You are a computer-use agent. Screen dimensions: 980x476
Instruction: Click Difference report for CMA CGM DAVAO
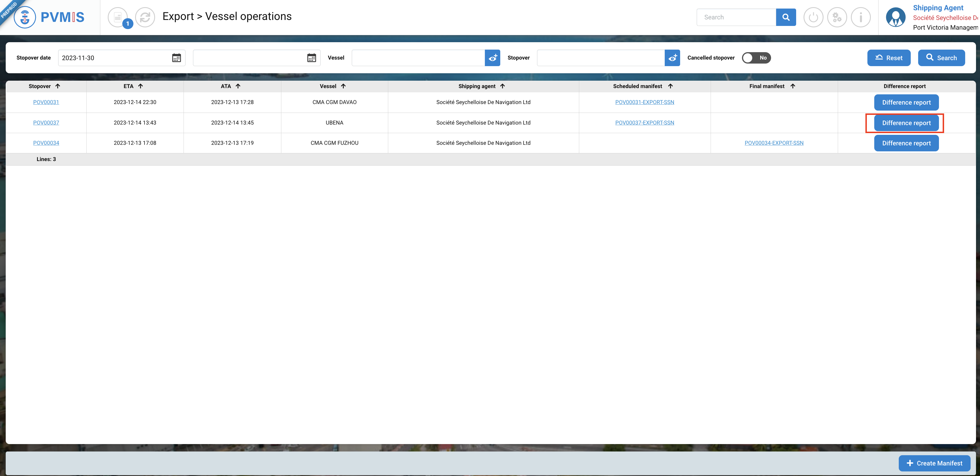click(x=906, y=102)
